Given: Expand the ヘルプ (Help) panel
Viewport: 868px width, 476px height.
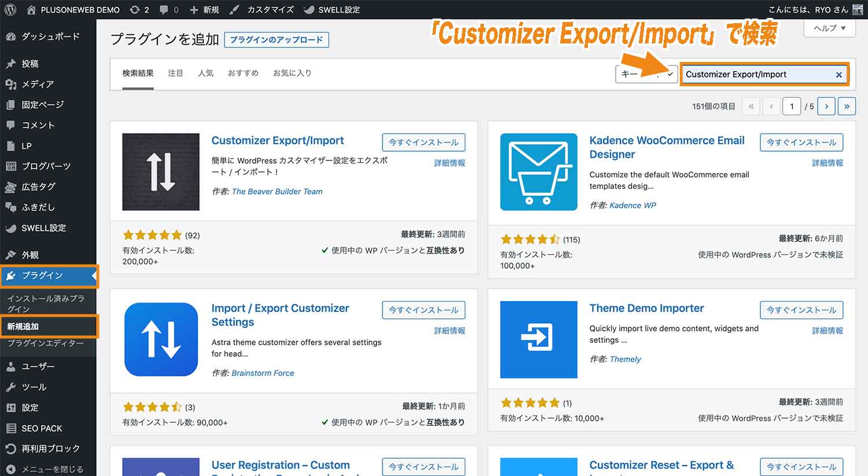Looking at the screenshot, I should tap(829, 28).
